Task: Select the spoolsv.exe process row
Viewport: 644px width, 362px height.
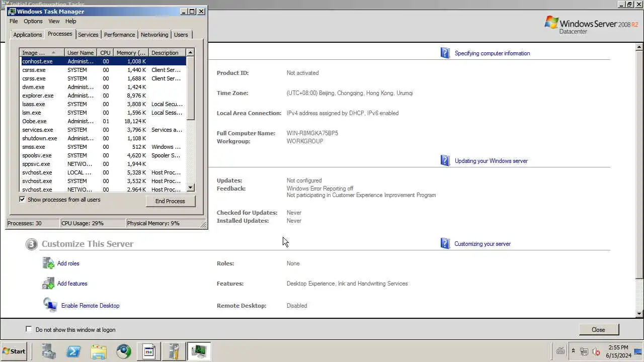Action: click(103, 155)
